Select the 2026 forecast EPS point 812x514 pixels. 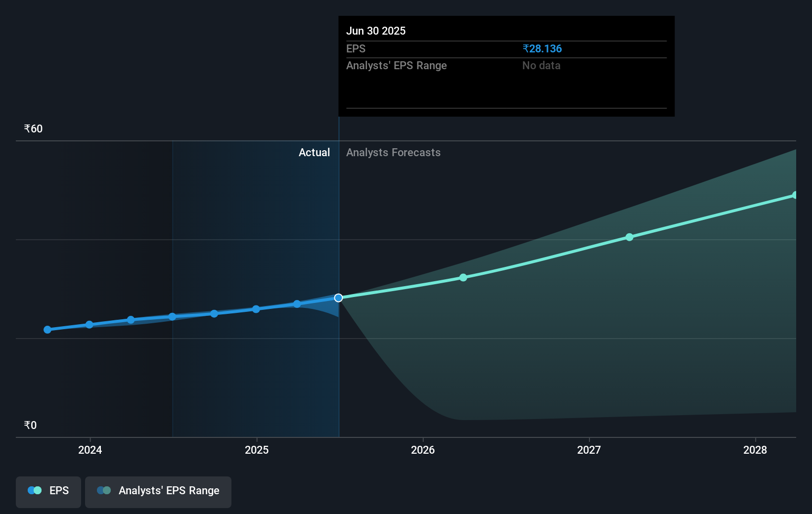point(463,278)
